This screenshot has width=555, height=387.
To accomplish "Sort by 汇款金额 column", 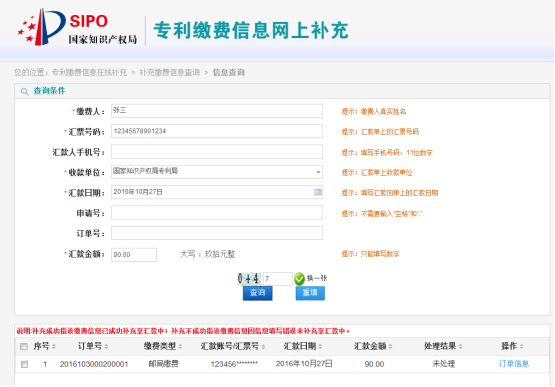I will coord(373,346).
